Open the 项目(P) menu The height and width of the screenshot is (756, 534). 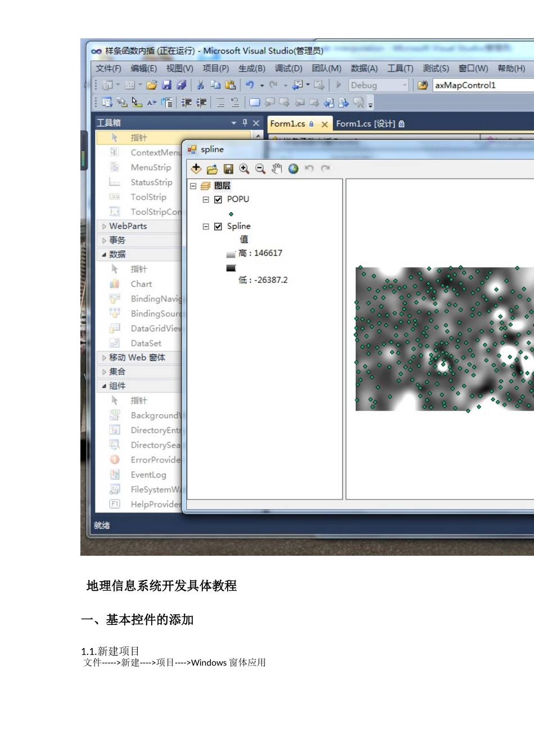[x=216, y=68]
